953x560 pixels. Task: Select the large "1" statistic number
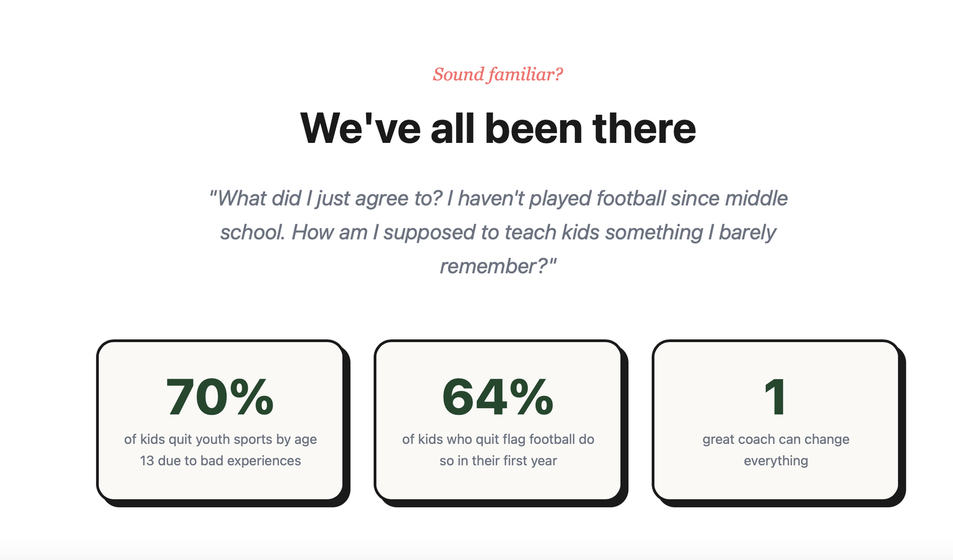point(775,398)
